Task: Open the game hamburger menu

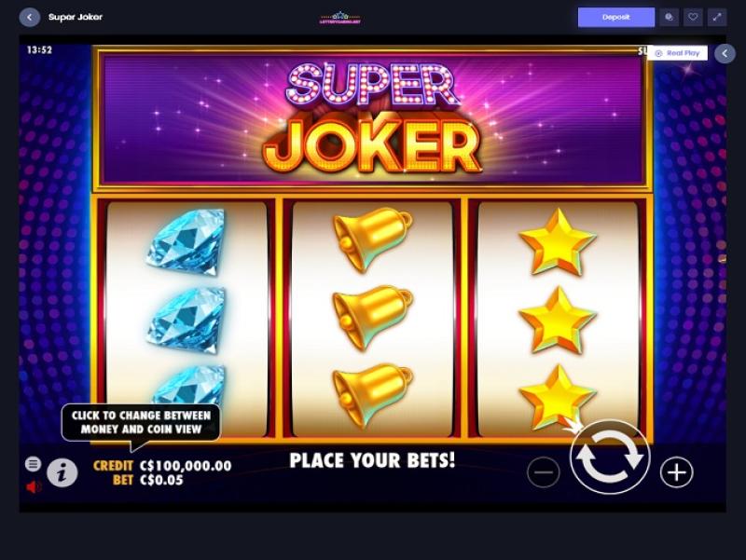Action: click(x=33, y=464)
